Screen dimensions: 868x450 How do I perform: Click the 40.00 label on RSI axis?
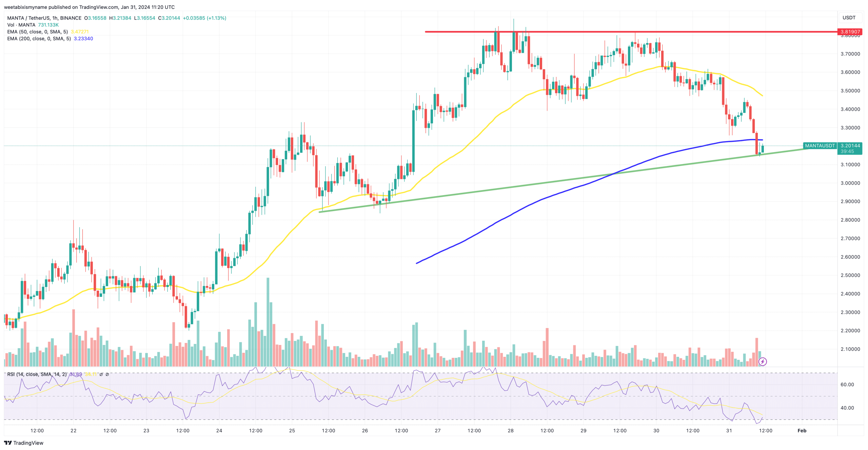tap(847, 408)
